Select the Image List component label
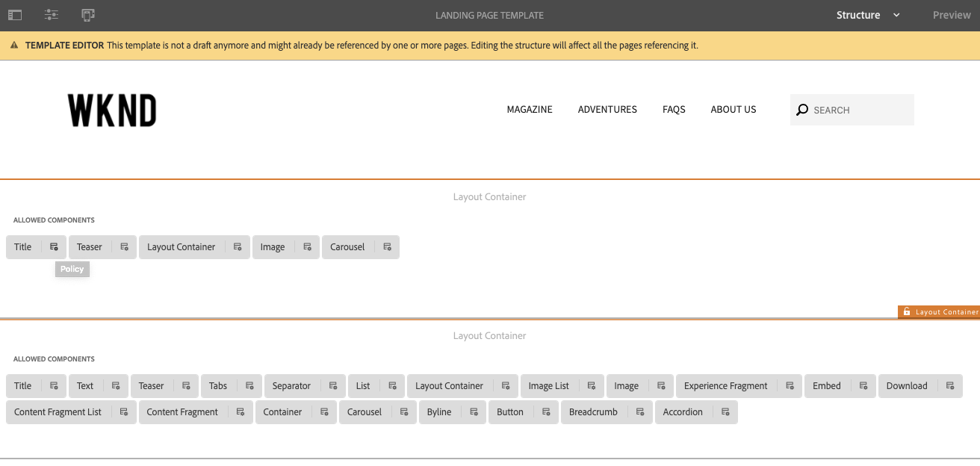The image size is (980, 466). [549, 386]
